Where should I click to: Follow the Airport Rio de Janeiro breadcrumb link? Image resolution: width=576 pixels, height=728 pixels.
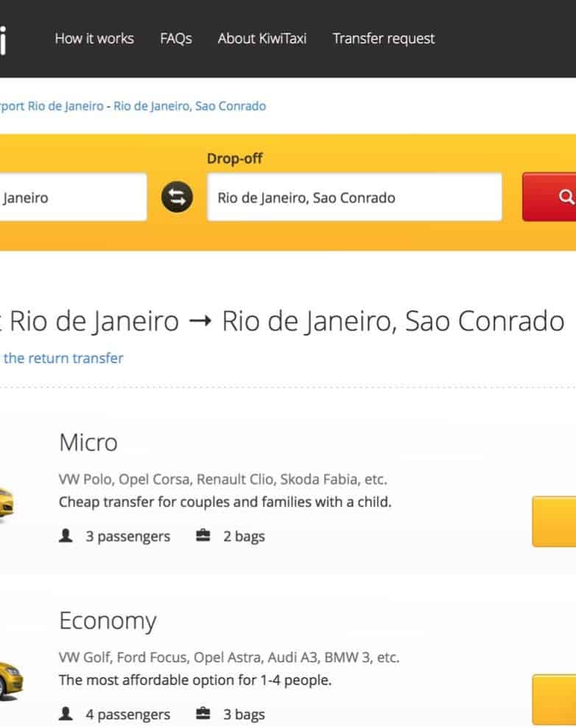coord(51,106)
